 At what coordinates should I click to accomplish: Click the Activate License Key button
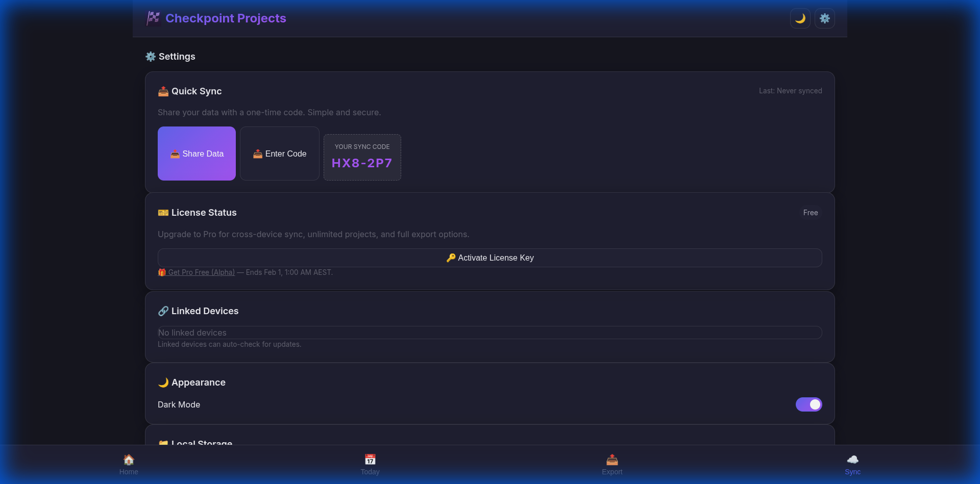coord(490,258)
